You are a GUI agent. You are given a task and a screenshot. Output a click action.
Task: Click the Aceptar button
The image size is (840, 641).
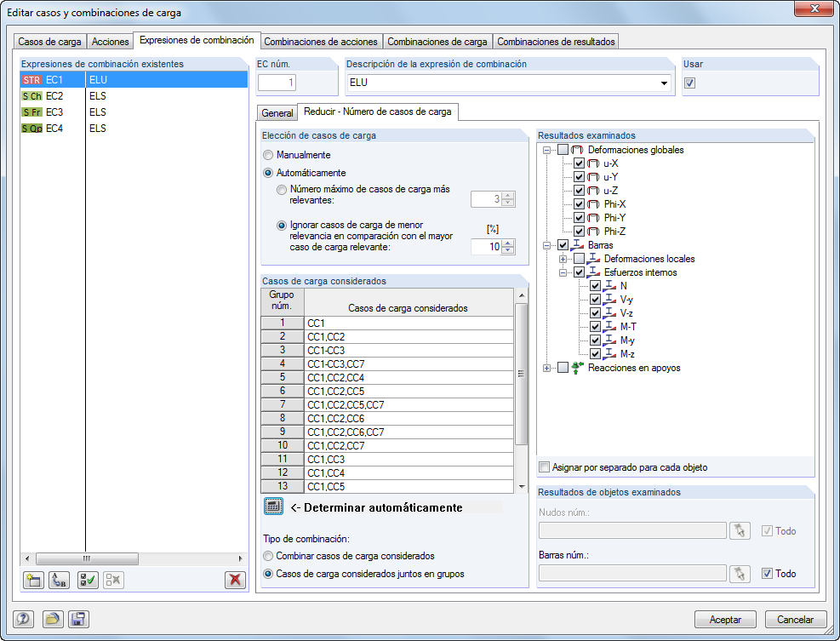[x=725, y=620]
